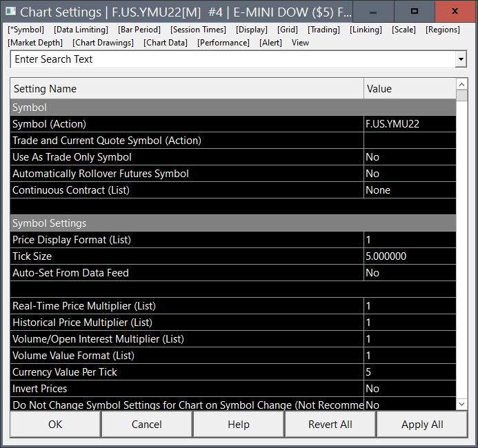Open the [Regions] section
478x448 pixels.
coord(443,30)
